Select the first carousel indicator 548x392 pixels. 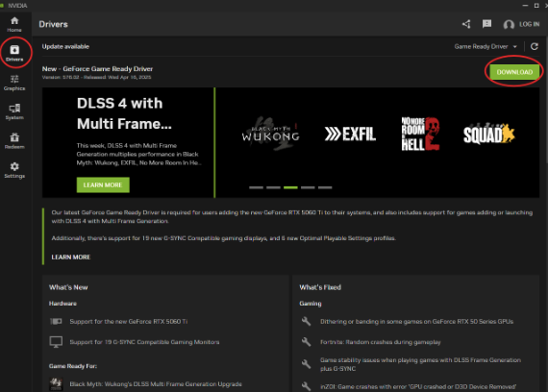point(256,187)
